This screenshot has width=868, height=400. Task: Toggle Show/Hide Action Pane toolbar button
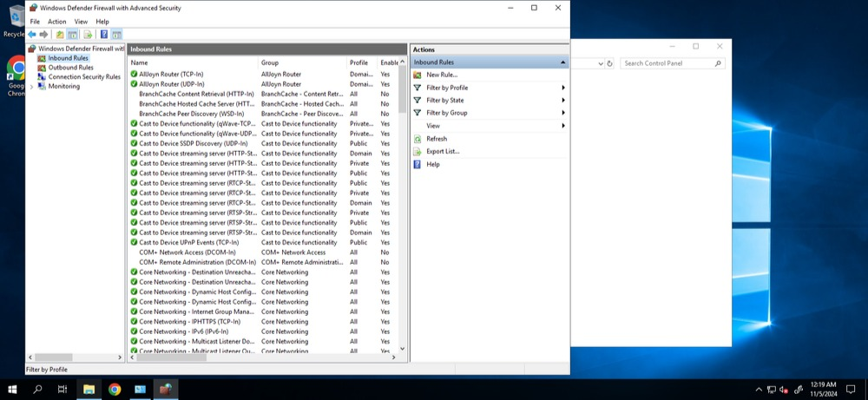(x=116, y=35)
